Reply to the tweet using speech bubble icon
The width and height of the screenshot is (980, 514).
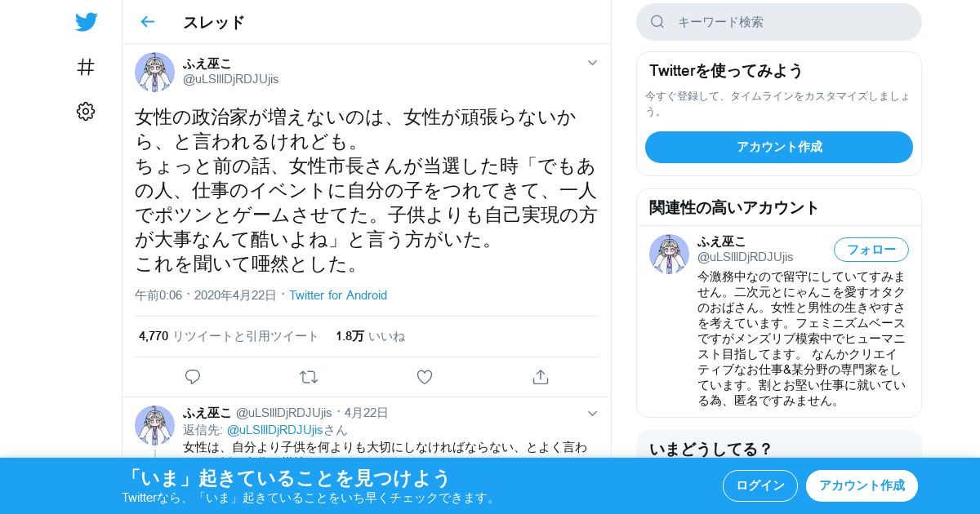point(193,377)
